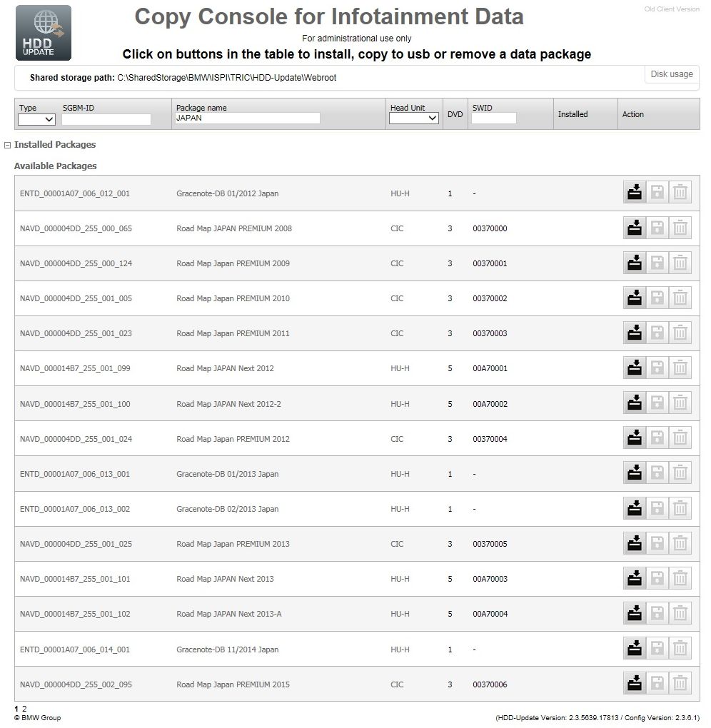
Task: Switch to Old Client Version
Action: coord(672,9)
